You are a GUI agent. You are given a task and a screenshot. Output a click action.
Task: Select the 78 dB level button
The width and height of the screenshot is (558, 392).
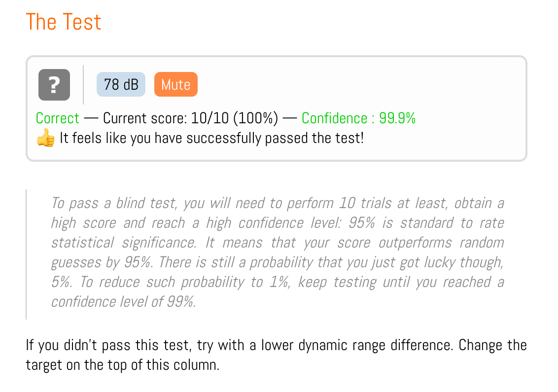(x=121, y=84)
